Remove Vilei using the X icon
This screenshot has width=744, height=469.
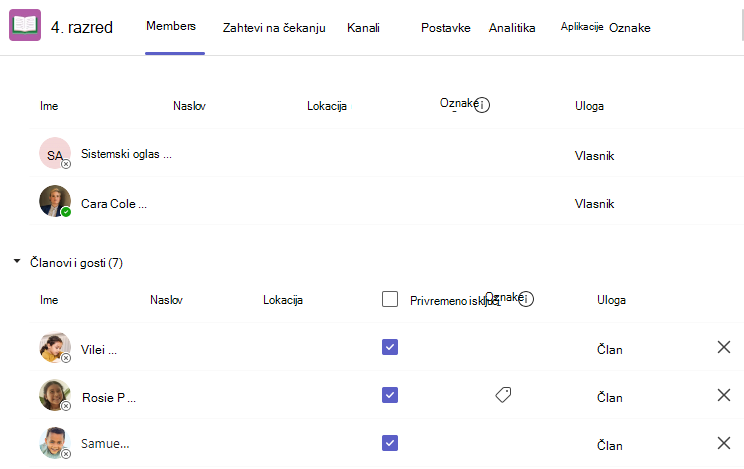(724, 347)
